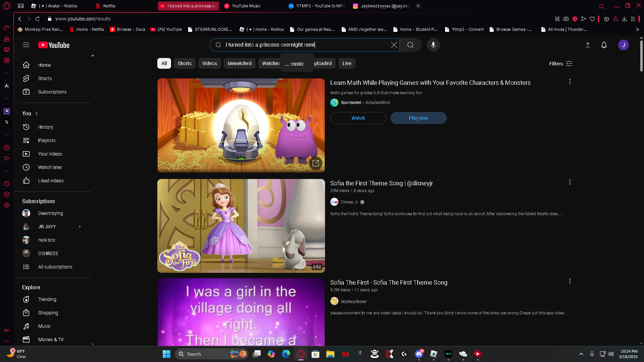
Task: Open Music in Explore
Action: [54, 326]
